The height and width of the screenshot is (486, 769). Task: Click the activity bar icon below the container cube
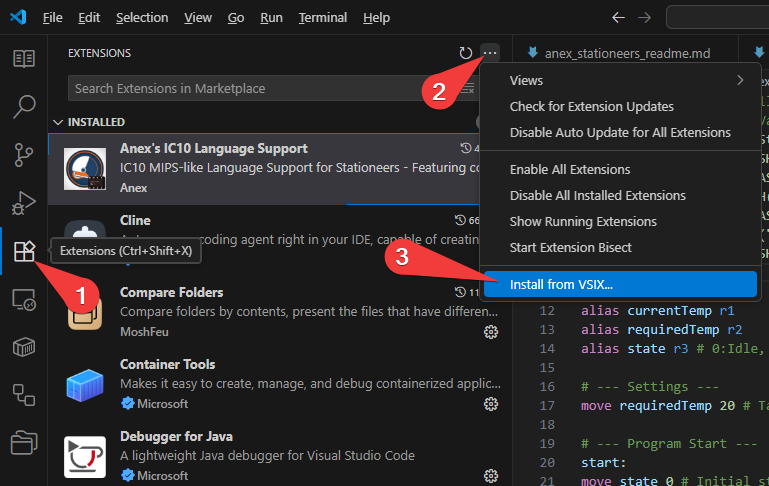click(24, 395)
